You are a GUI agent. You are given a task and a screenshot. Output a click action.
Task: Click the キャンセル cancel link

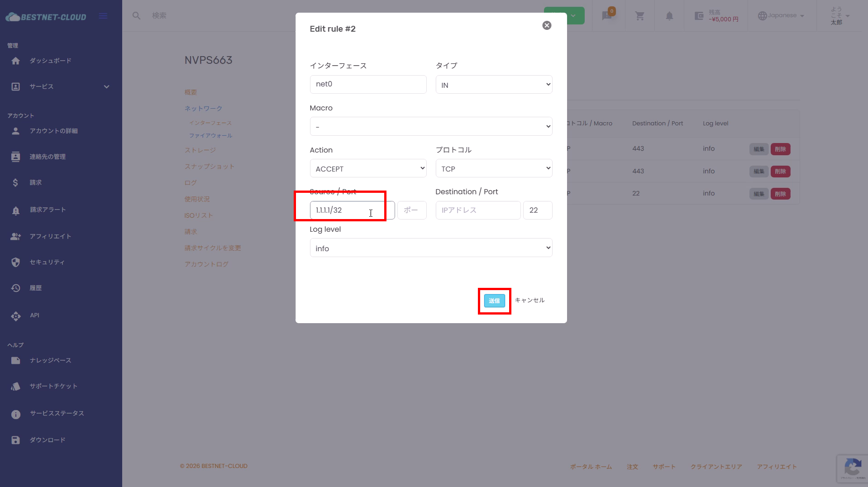(529, 301)
